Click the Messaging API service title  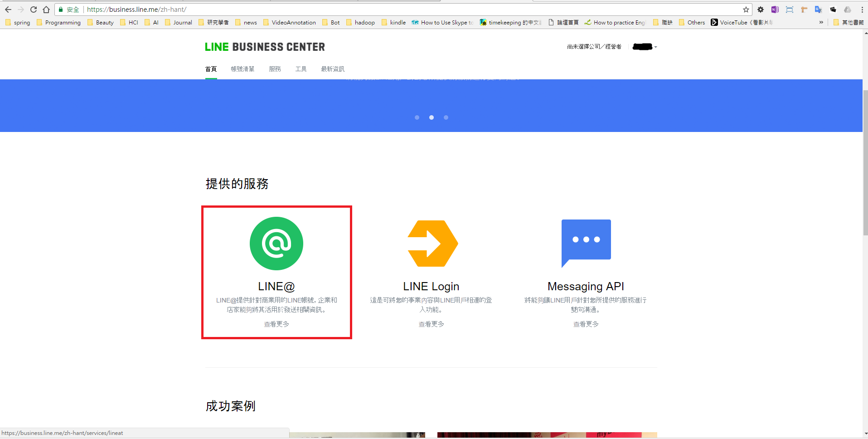click(586, 286)
